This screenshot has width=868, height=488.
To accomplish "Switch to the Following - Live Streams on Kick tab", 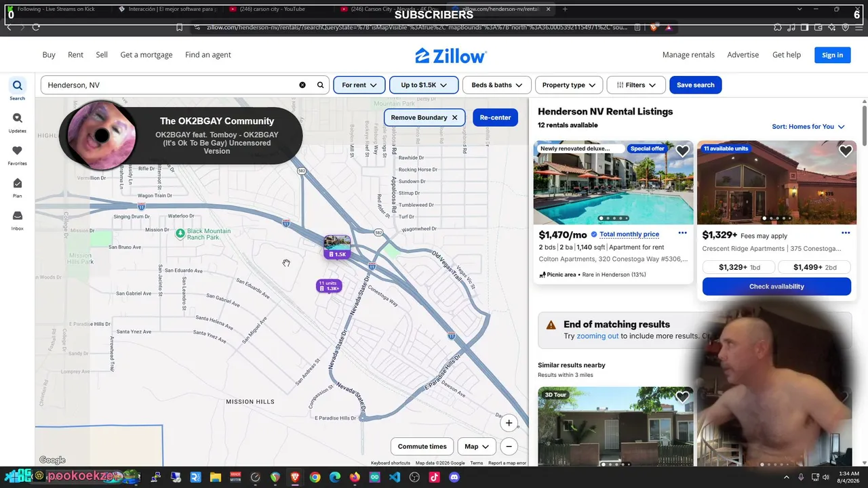I will tap(56, 9).
